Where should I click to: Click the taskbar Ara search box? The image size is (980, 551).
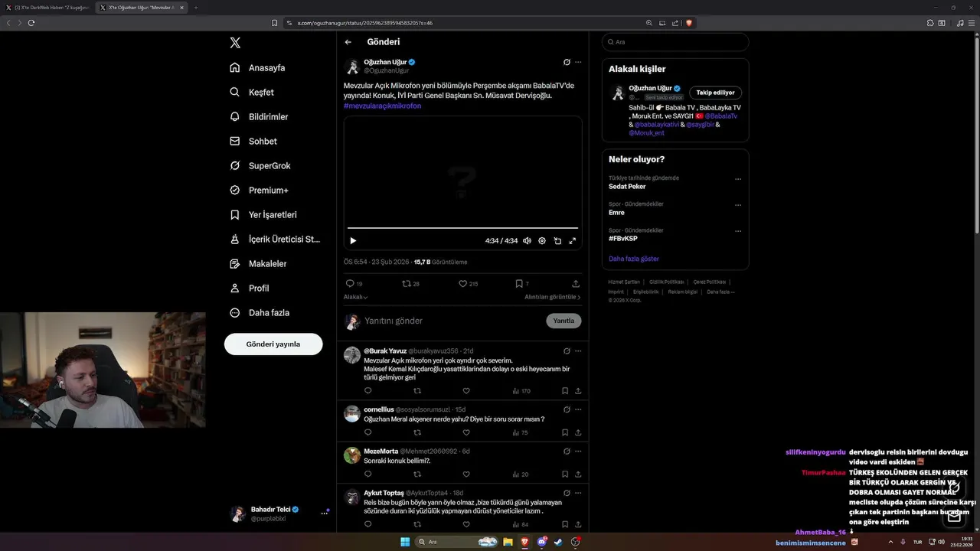tap(458, 542)
